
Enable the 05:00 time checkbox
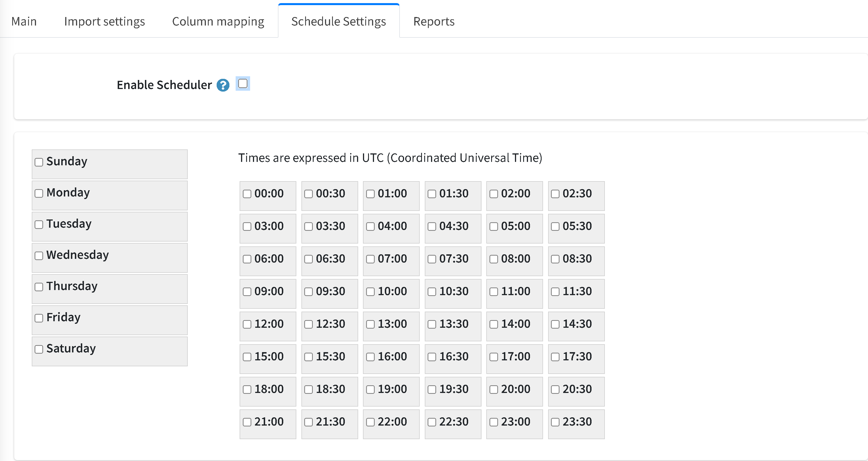(494, 227)
